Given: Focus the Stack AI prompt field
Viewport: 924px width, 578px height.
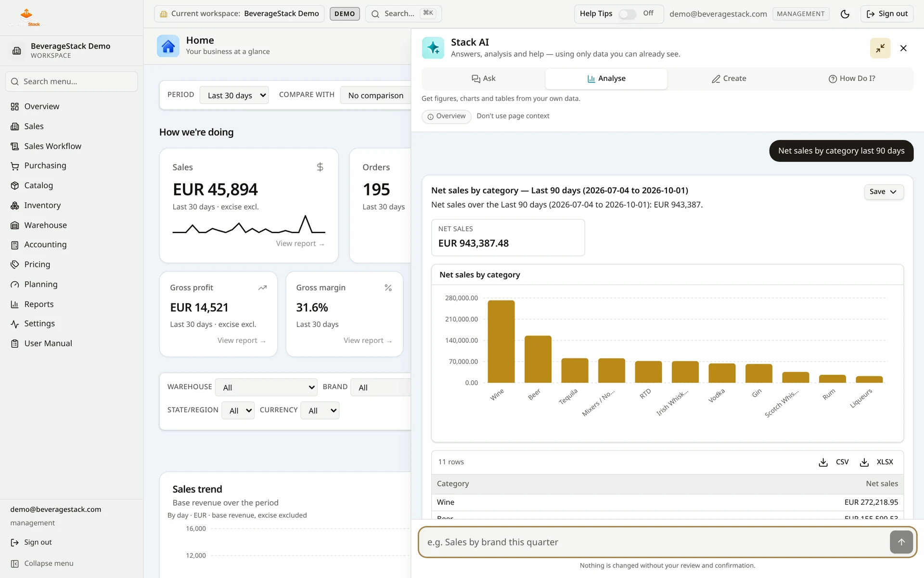Looking at the screenshot, I should tap(654, 542).
